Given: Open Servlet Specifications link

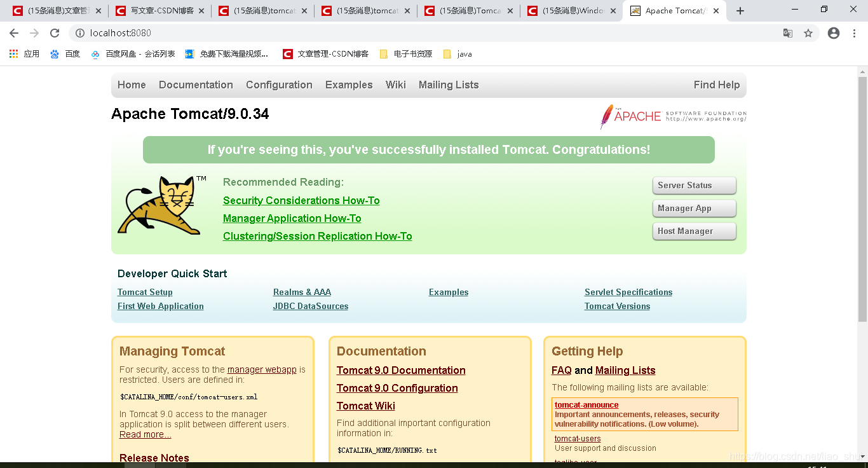Looking at the screenshot, I should click(x=628, y=292).
